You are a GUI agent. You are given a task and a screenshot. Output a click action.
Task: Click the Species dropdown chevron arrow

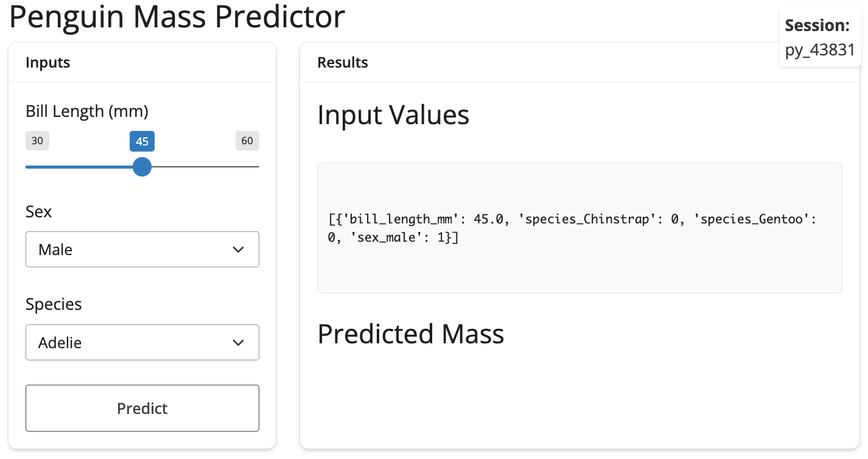click(239, 343)
